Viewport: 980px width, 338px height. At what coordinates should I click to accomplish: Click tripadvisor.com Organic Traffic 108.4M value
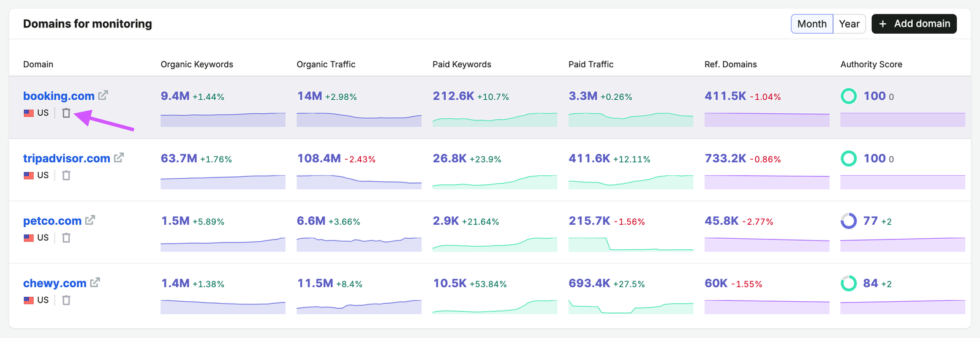[319, 159]
